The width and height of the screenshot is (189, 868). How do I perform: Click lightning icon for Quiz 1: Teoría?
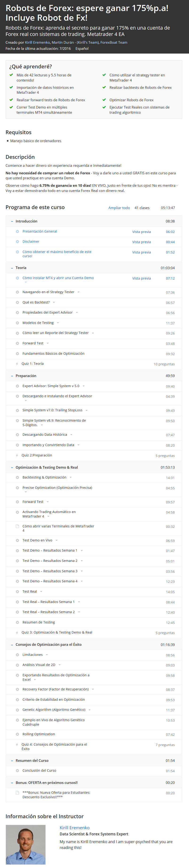[x=17, y=364]
